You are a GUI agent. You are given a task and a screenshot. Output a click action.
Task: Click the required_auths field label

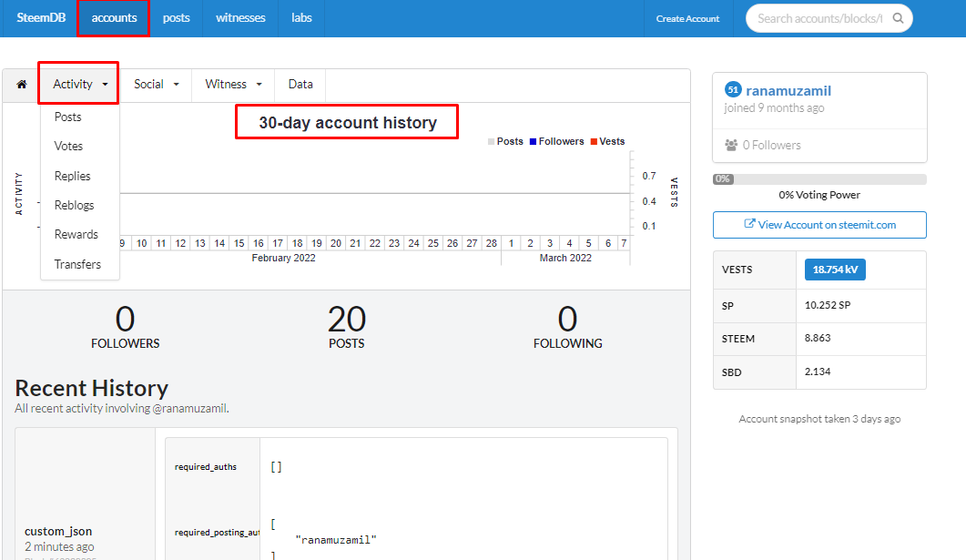[205, 467]
